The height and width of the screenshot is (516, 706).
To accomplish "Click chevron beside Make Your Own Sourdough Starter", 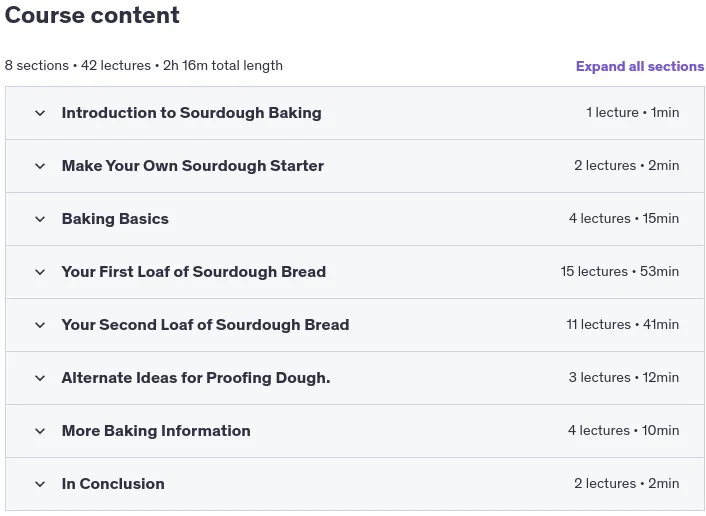I will coord(40,166).
